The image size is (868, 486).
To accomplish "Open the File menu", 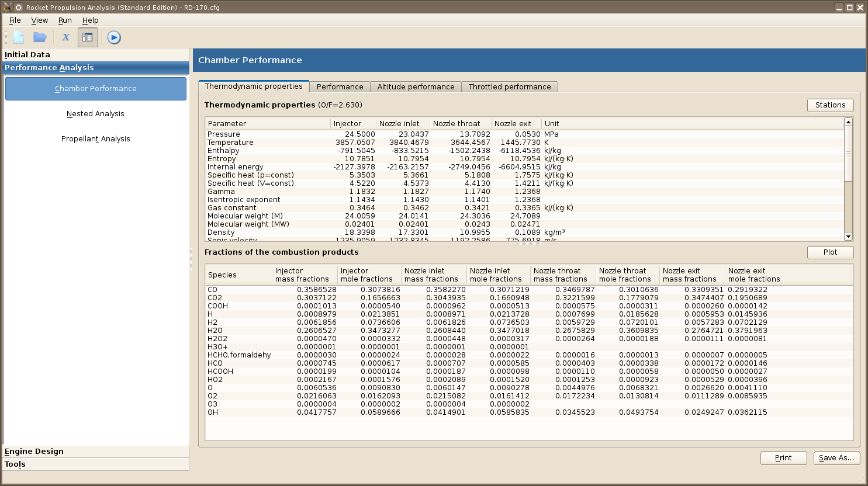I will [15, 20].
